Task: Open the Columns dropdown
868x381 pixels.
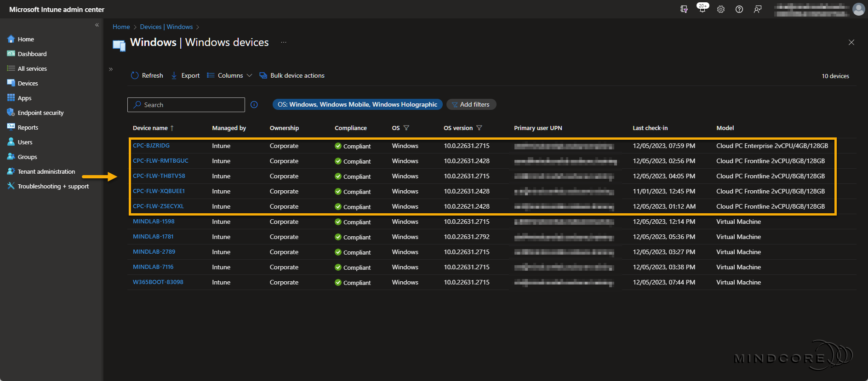Action: (x=229, y=75)
